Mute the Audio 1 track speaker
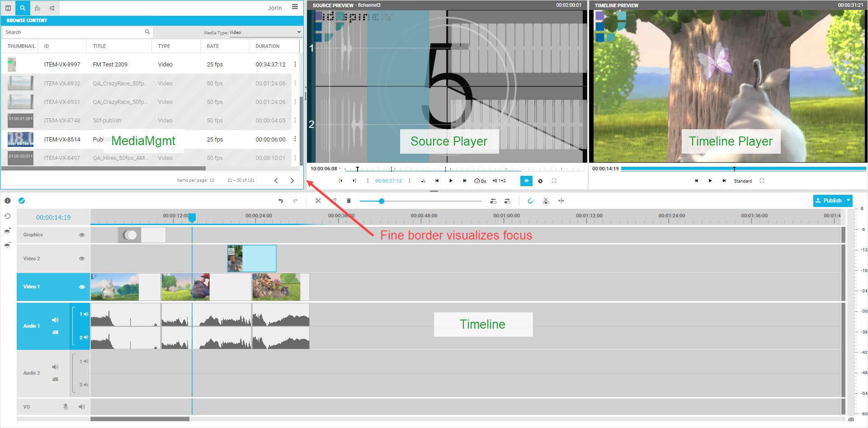 [55, 320]
